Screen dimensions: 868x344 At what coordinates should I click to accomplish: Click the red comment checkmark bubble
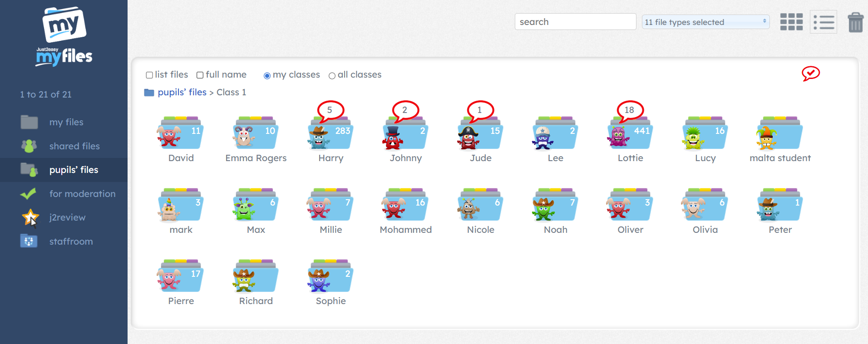pos(810,74)
